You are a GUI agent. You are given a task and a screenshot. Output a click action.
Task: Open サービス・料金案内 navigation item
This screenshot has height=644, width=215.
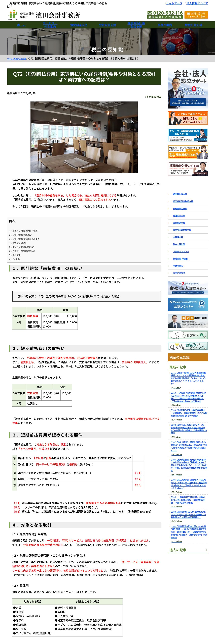coord(50,25)
